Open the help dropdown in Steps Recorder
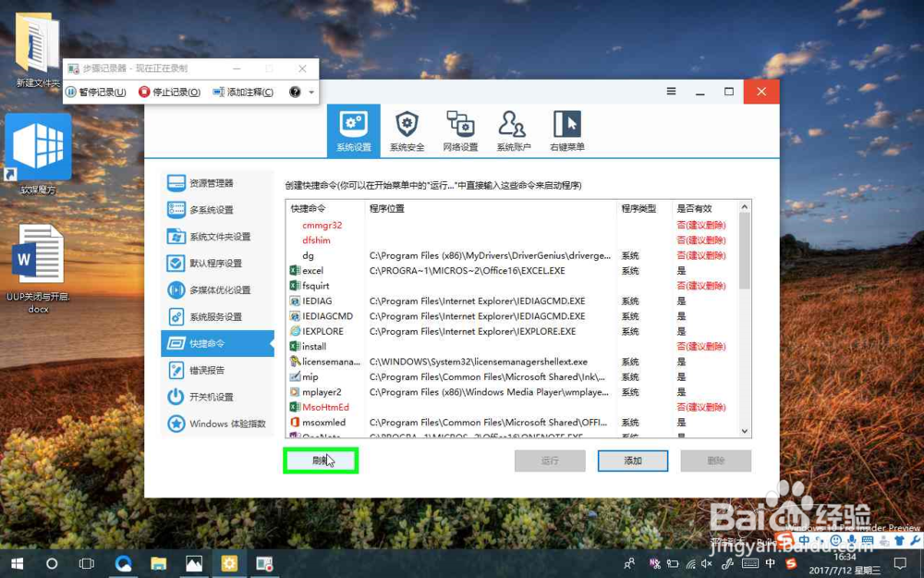This screenshot has height=578, width=924. click(x=293, y=92)
